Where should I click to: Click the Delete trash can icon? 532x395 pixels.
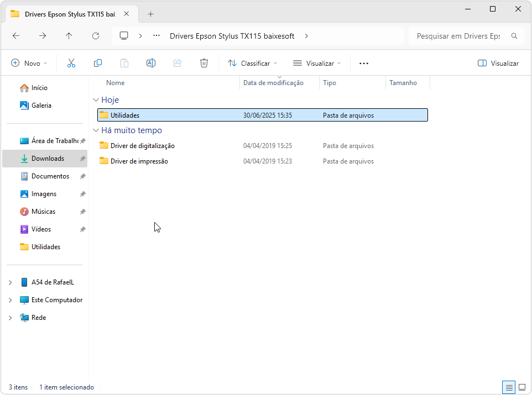click(204, 63)
